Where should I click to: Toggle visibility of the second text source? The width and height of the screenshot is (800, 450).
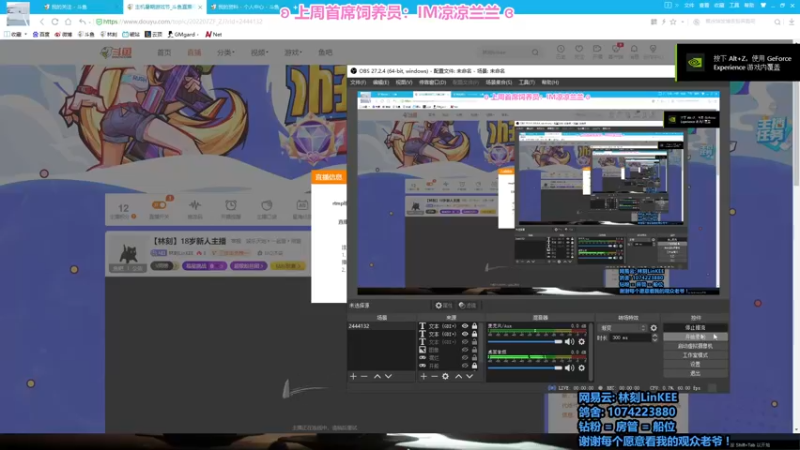click(465, 334)
